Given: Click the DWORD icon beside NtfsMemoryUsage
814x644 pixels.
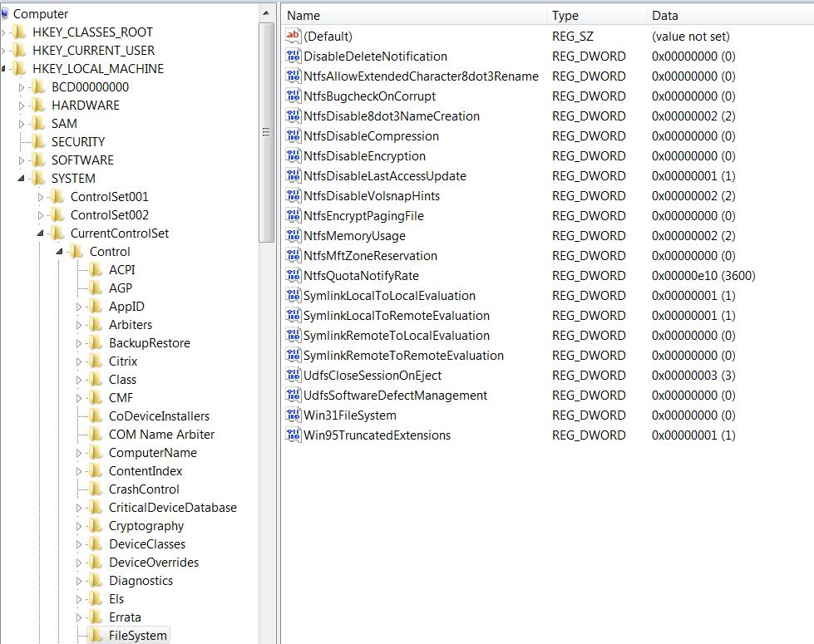Looking at the screenshot, I should (293, 236).
